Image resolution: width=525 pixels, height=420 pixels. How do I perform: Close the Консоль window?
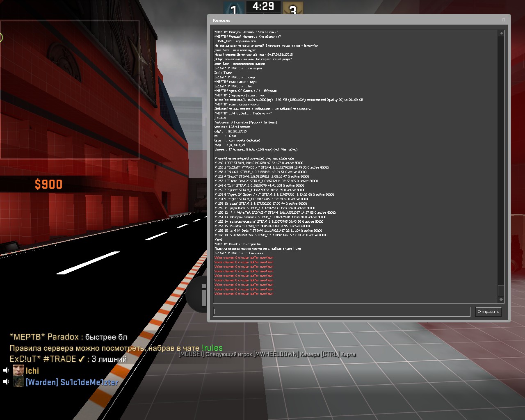503,20
